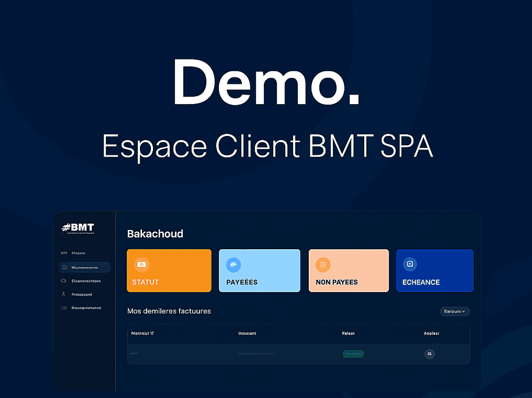Click the Releot column header
Screen dimensions: 532x398
point(348,333)
